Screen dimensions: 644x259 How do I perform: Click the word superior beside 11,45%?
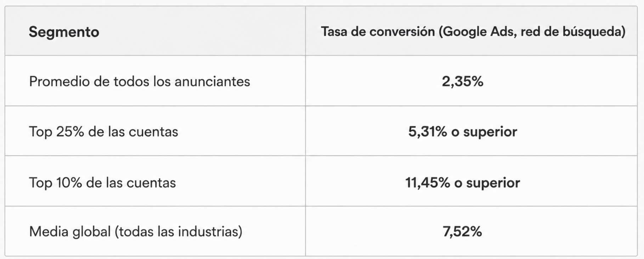(493, 183)
